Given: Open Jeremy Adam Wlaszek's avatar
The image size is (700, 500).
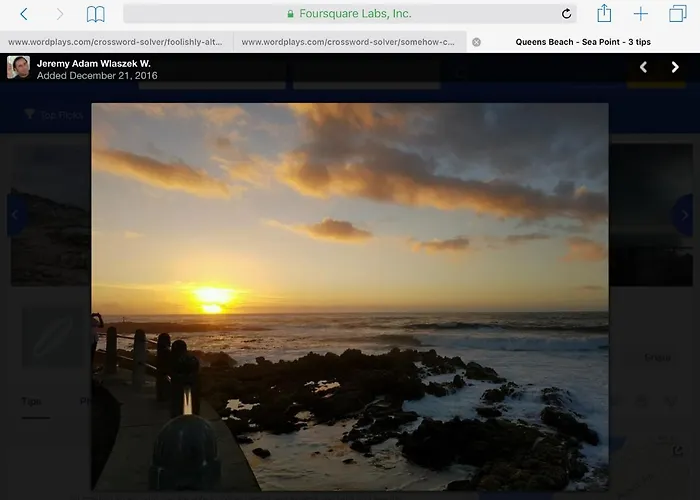Looking at the screenshot, I should click(18, 67).
